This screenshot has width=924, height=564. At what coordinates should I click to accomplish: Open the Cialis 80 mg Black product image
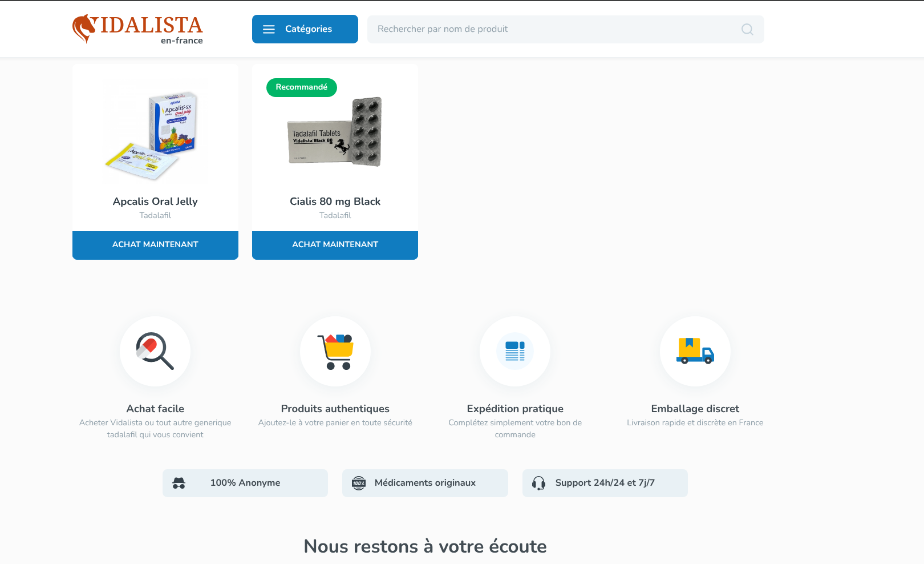[x=335, y=132]
